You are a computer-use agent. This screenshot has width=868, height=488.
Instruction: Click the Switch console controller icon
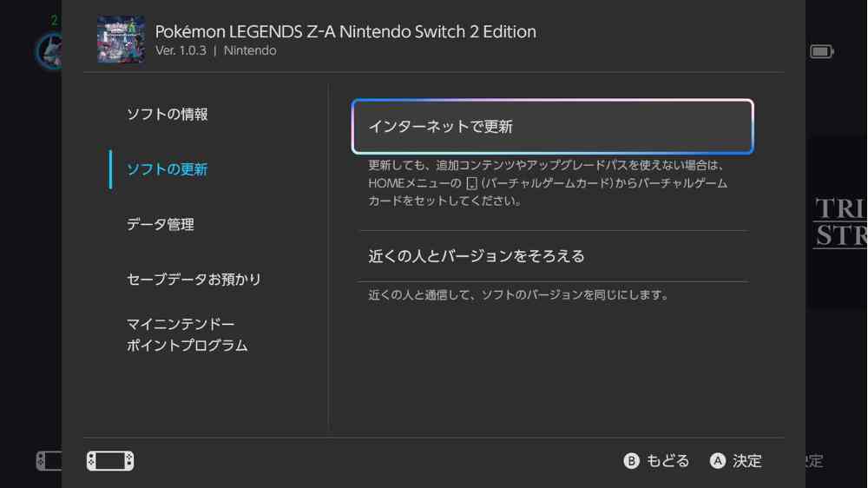(x=110, y=460)
